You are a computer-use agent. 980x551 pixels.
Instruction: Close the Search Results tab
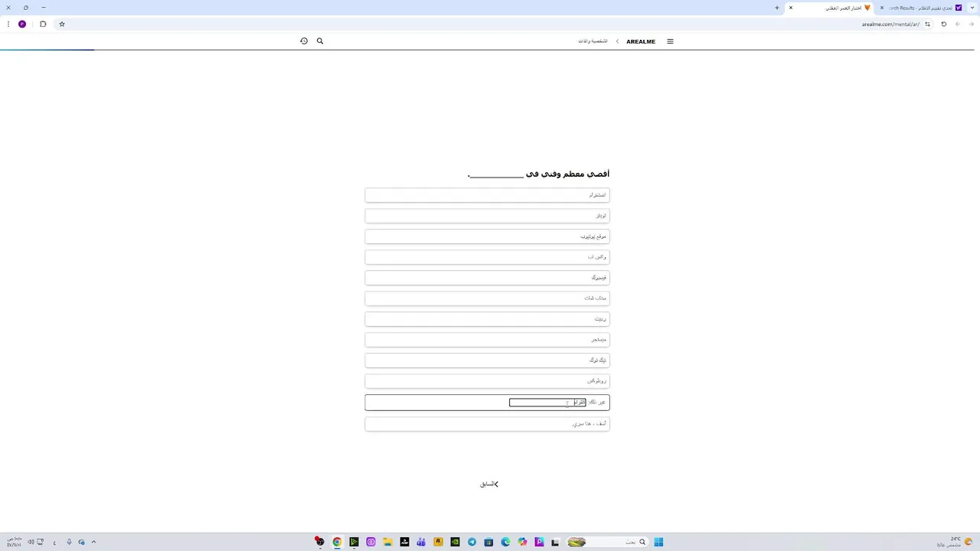click(x=881, y=8)
